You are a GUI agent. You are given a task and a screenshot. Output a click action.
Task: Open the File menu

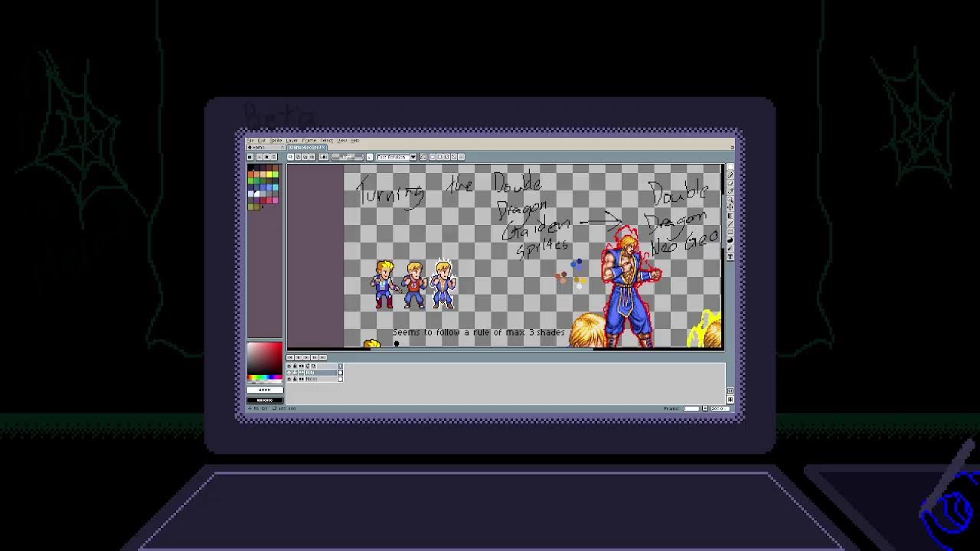[250, 141]
